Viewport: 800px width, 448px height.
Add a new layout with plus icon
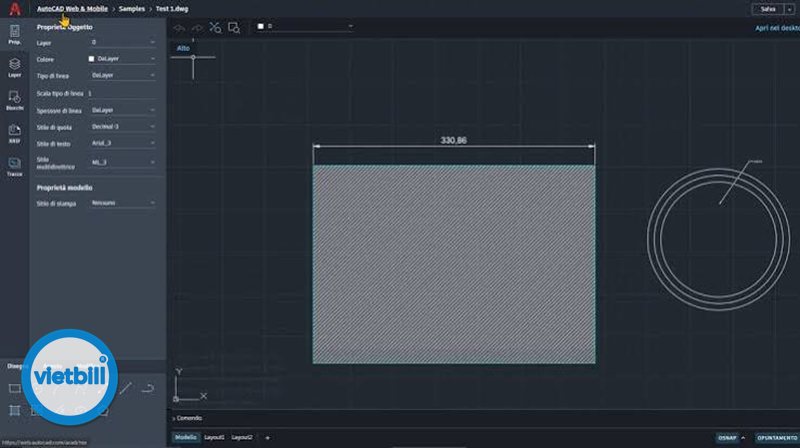pos(267,437)
